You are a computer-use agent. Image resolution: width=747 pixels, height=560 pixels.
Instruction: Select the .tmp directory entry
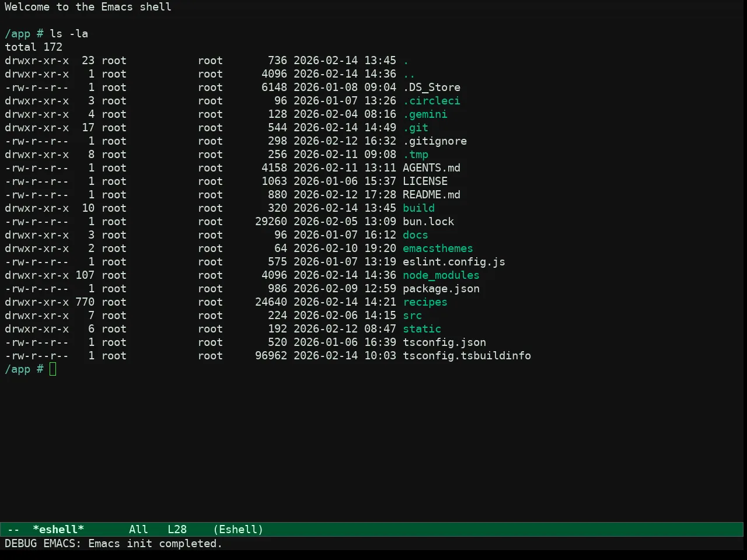tap(416, 155)
